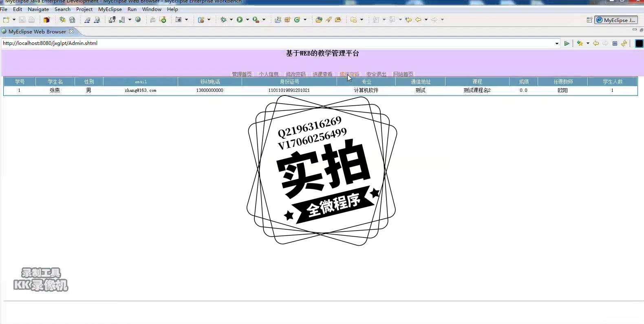Click the yellow Back navigation toolbar arrow
The width and height of the screenshot is (644, 324).
point(418,20)
